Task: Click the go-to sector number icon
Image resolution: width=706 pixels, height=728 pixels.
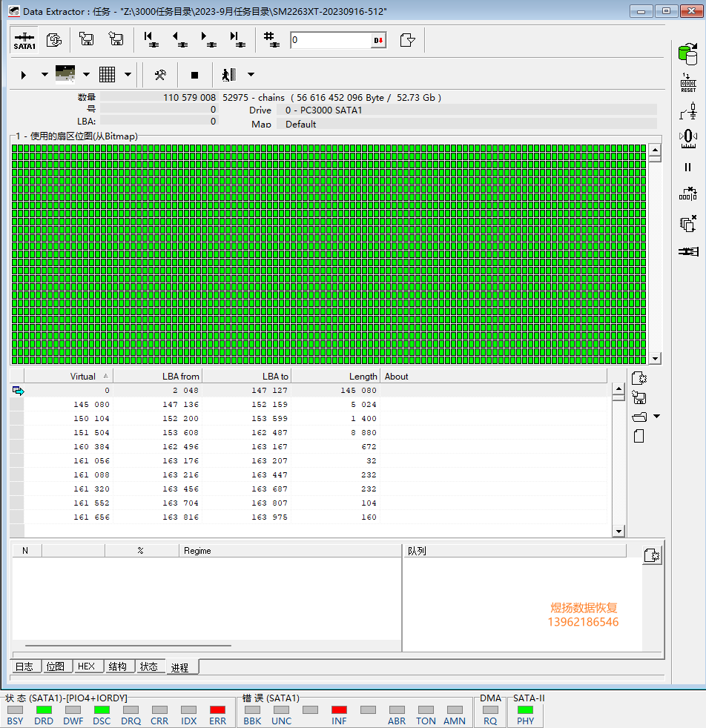Action: [x=271, y=39]
